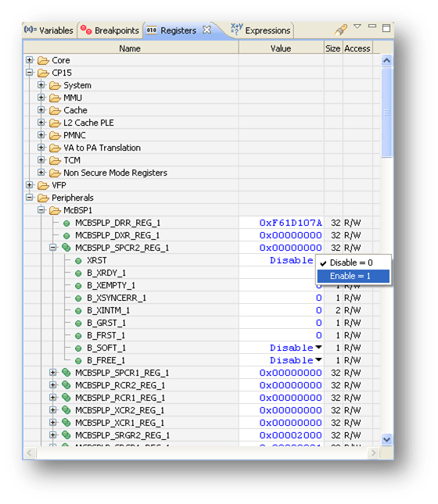
Task: Edit value 0xF61D107A of DRR register
Action: point(290,223)
